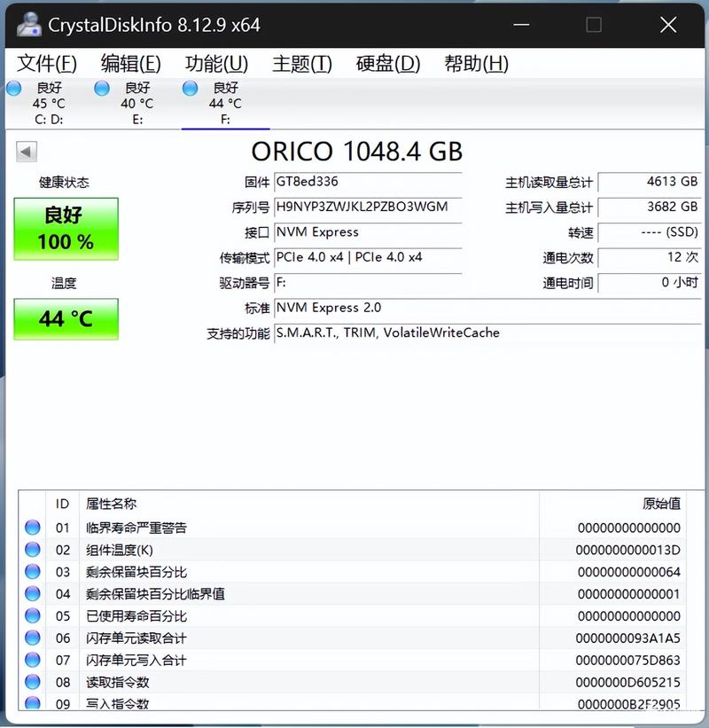Image resolution: width=709 pixels, height=728 pixels.
Task: Select the 闪存单元读取合计 attribute row
Action: [353, 638]
